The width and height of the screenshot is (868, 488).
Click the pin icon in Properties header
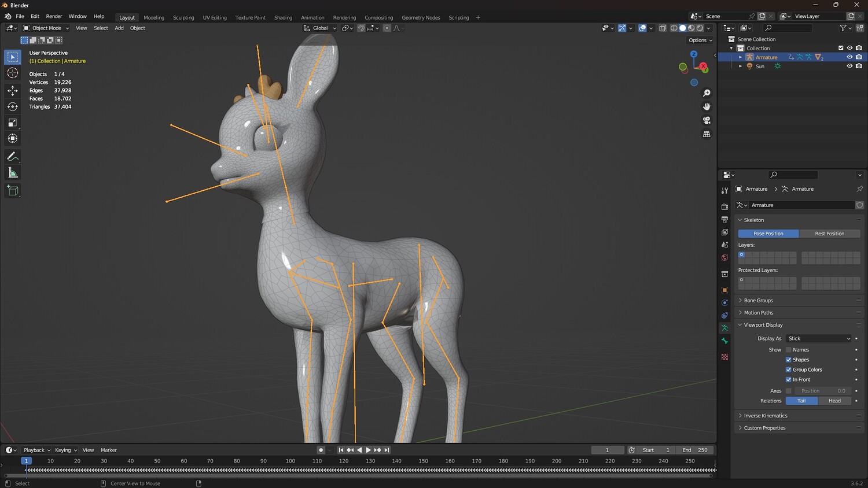point(859,189)
